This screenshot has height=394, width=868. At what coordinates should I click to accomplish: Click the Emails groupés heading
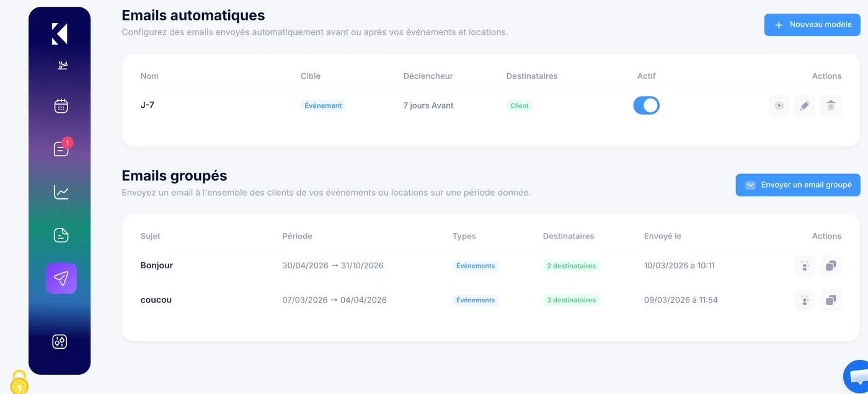click(175, 176)
